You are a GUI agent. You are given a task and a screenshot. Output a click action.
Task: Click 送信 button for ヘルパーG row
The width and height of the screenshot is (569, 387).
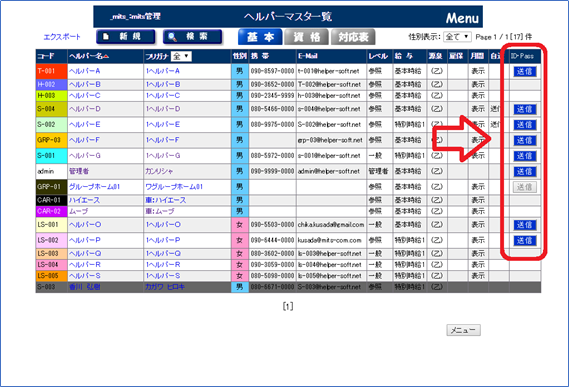click(524, 156)
